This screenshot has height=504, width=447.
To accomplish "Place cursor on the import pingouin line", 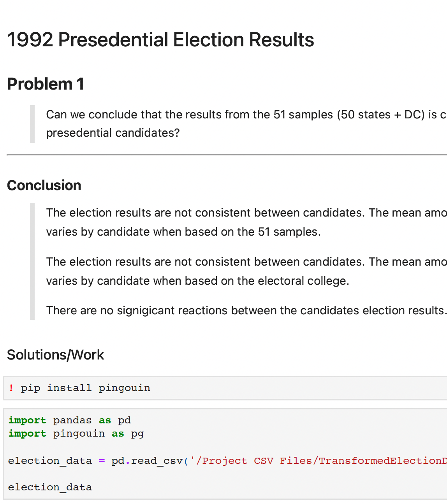I will [x=76, y=434].
